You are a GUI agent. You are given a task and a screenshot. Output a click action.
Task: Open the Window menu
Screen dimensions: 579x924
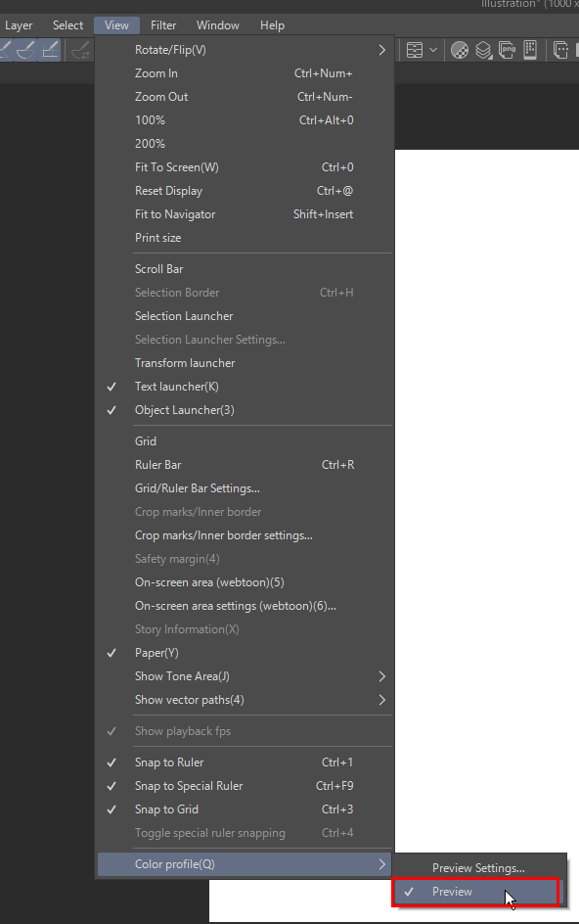pos(218,25)
